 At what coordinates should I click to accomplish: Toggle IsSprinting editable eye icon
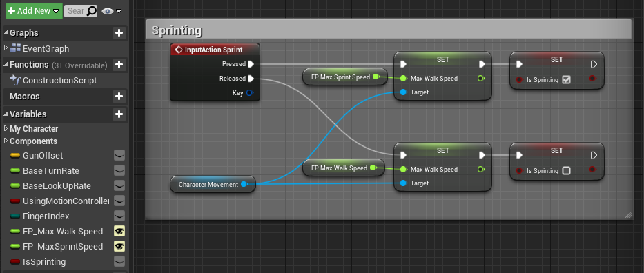[119, 261]
